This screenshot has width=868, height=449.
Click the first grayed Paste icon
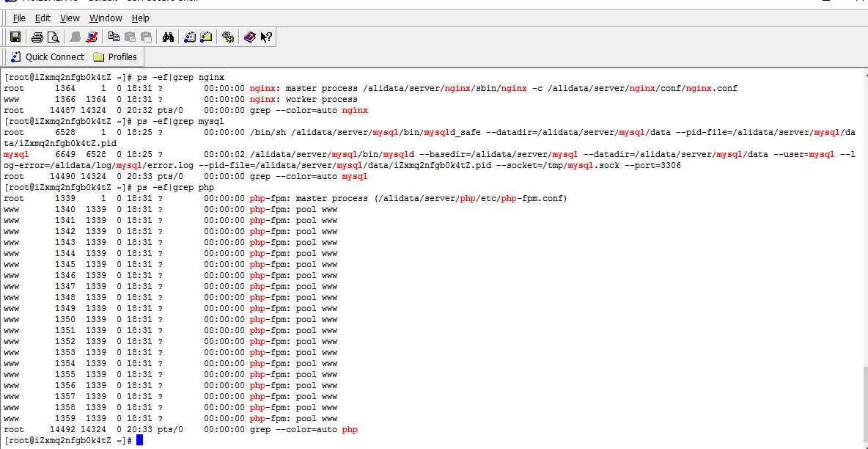(x=130, y=37)
